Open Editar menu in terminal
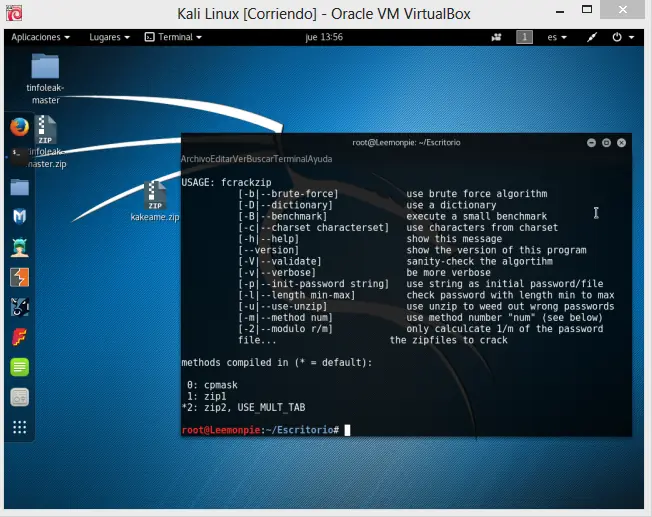Screen dimensions: 652x517 coord(221,159)
